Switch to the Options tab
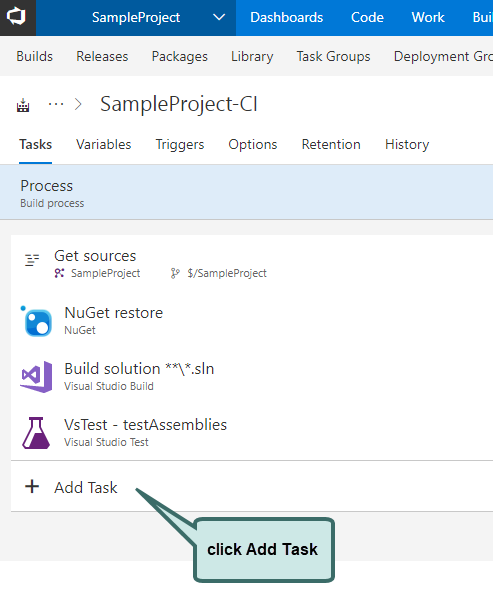The image size is (493, 592). coord(253,145)
